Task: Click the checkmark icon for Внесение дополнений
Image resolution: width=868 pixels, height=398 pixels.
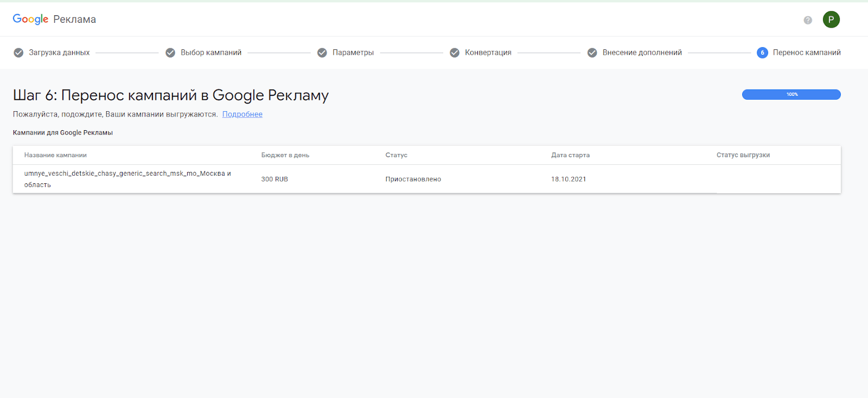Action: (592, 53)
